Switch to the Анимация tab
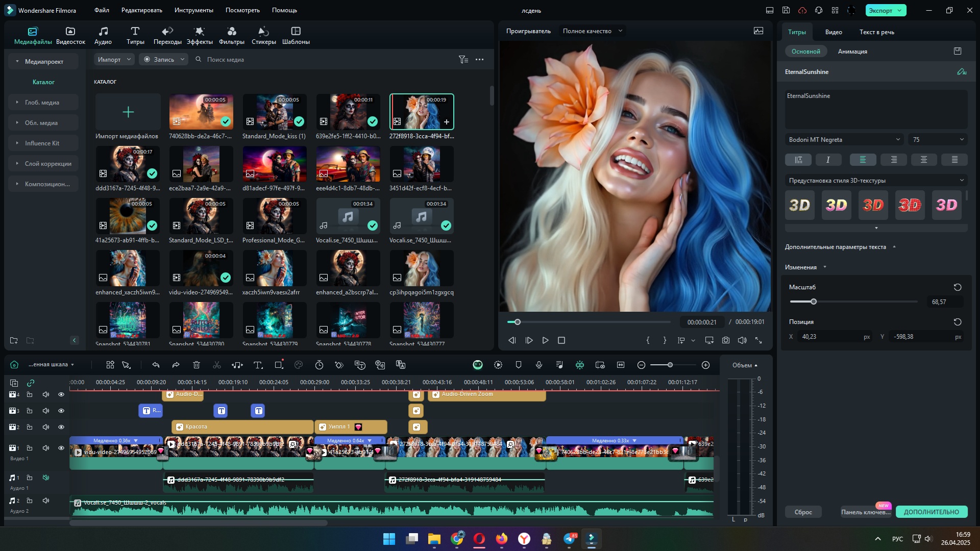The width and height of the screenshot is (980, 551). click(852, 52)
